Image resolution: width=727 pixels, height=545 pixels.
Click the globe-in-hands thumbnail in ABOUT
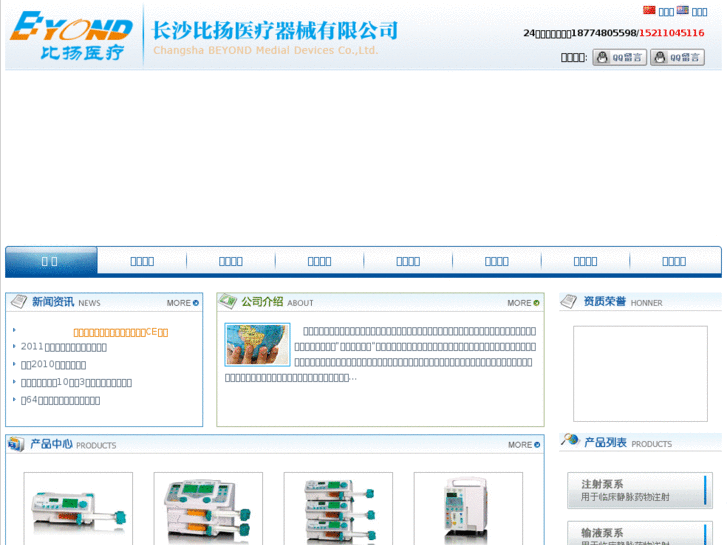(x=257, y=345)
